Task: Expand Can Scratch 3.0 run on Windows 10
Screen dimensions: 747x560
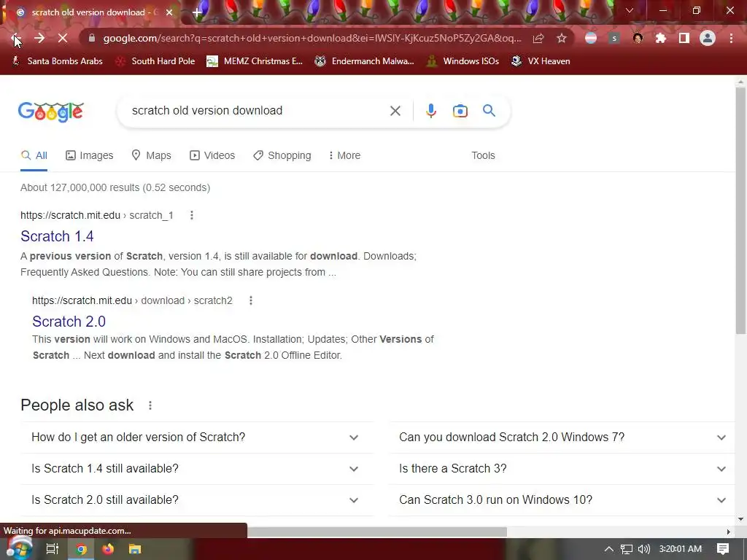Action: pos(562,500)
